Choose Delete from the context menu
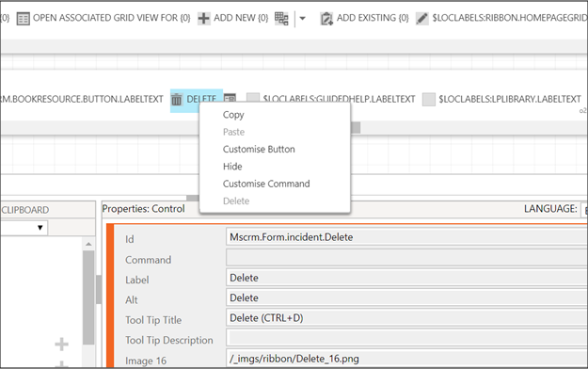Screen dimensions: 588x369 [x=236, y=201]
